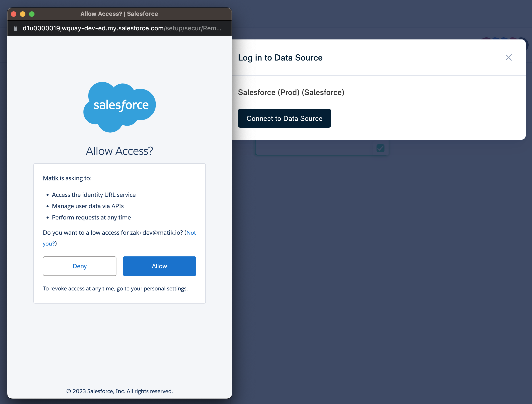Close the Log in to Data Source dialog
The height and width of the screenshot is (404, 532).
(508, 58)
